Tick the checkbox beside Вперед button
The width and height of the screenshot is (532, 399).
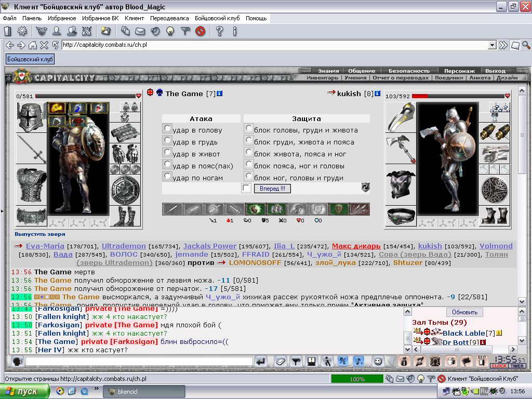(246, 188)
